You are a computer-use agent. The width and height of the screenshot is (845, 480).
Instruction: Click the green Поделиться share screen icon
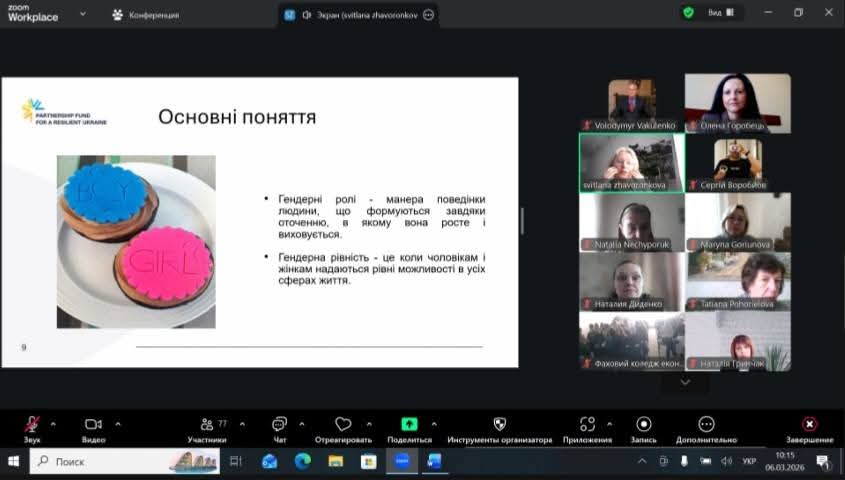(x=409, y=425)
